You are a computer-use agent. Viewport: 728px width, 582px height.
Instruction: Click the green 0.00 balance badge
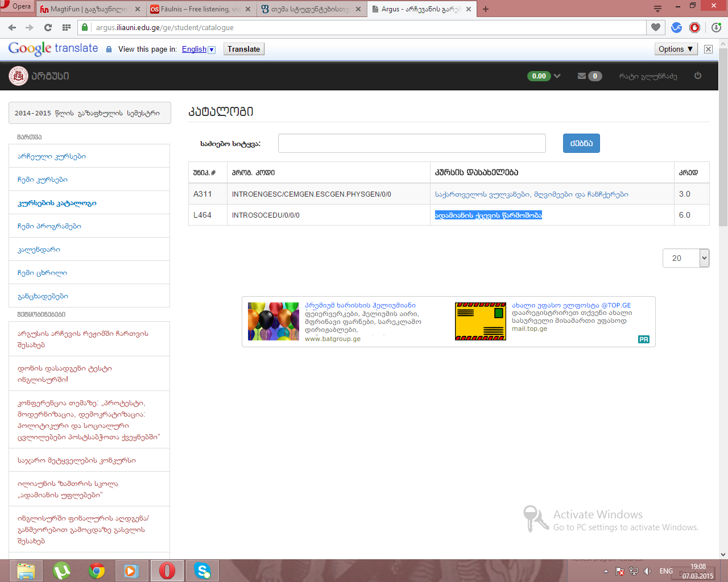coord(539,76)
